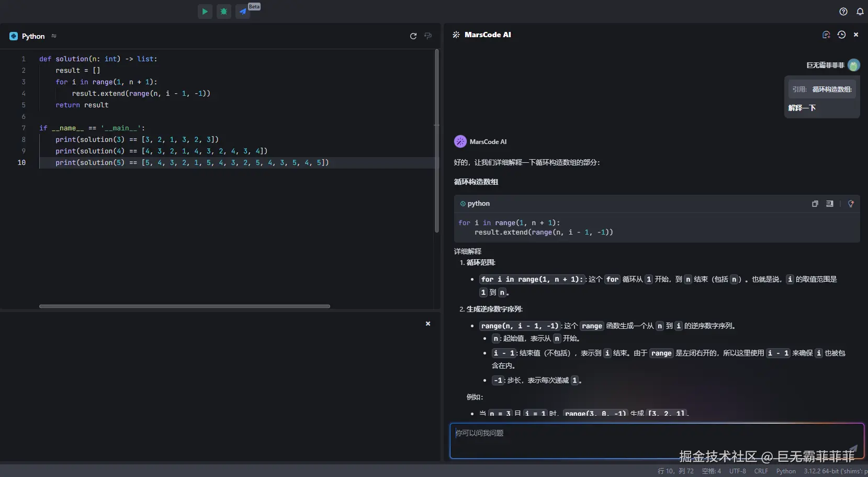The height and width of the screenshot is (477, 868).
Task: Click the user avatar of 巨无霸菲菲菲
Action: [x=854, y=65]
